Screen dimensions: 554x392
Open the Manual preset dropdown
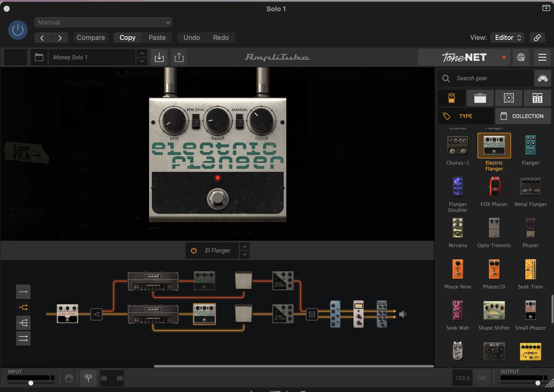[103, 22]
